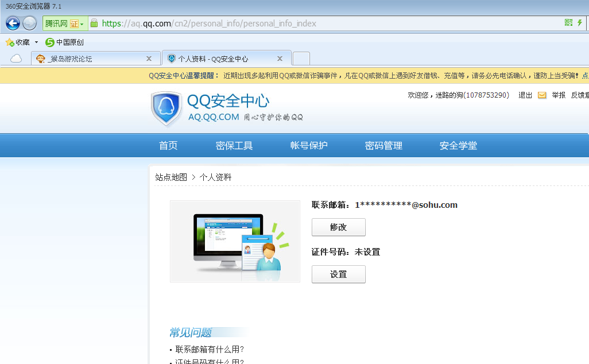Click the browser back arrow button
589x364 pixels.
click(13, 24)
